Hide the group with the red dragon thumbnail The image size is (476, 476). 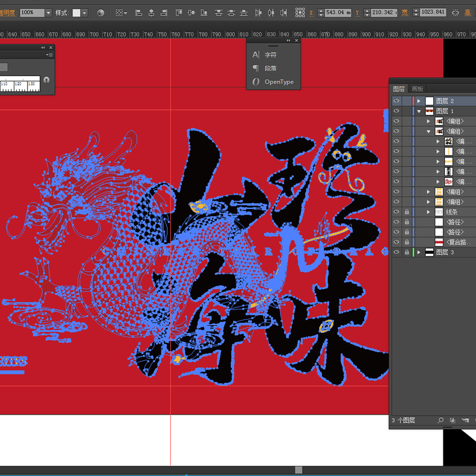[x=396, y=181]
